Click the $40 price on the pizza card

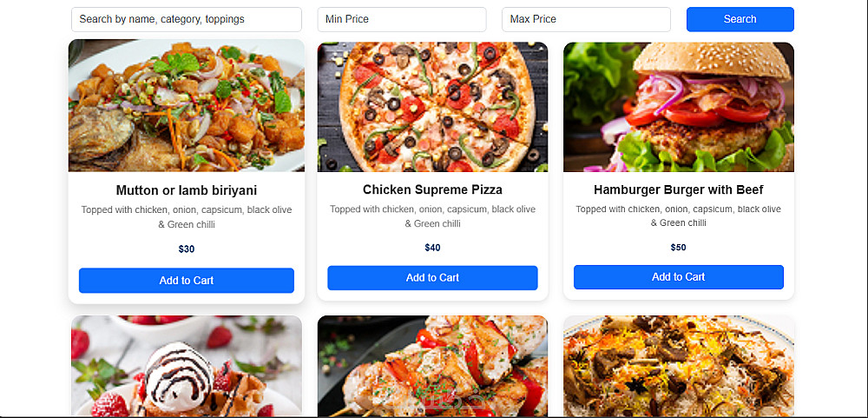pyautogui.click(x=432, y=248)
